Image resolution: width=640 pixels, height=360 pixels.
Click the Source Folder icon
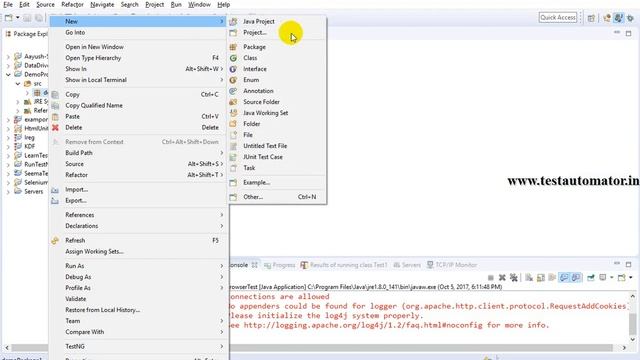point(233,102)
